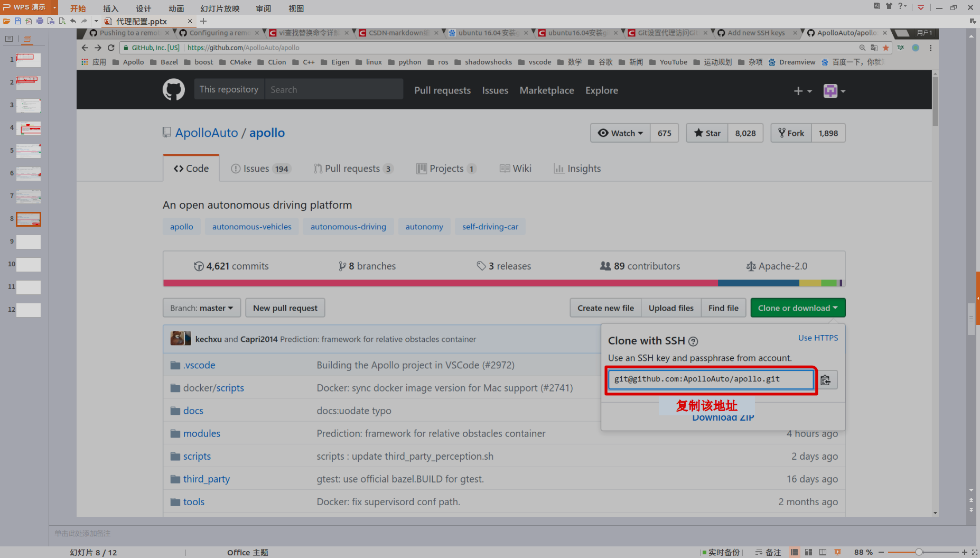The image size is (980, 558).
Task: Select reading view icon in status bar
Action: (x=823, y=552)
